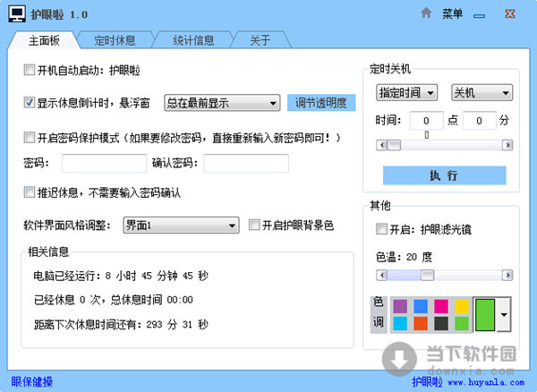Image resolution: width=537 pixels, height=392 pixels.
Task: Click the 电脑已经运行 uptime text
Action: [x=121, y=276]
